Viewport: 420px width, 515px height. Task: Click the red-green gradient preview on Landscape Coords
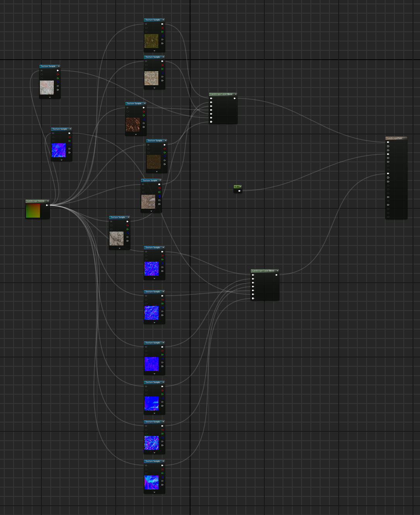point(33,211)
